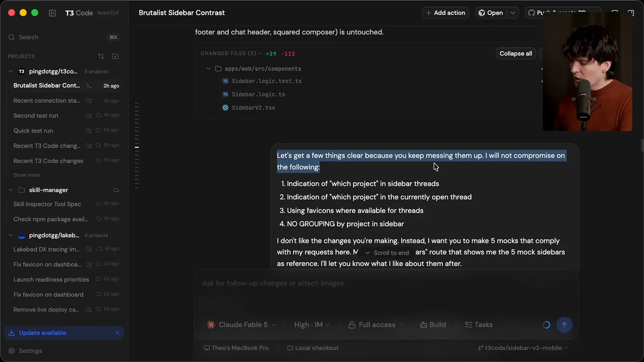
Task: Open the Sidebar.logic.test.ts file
Action: (x=266, y=81)
